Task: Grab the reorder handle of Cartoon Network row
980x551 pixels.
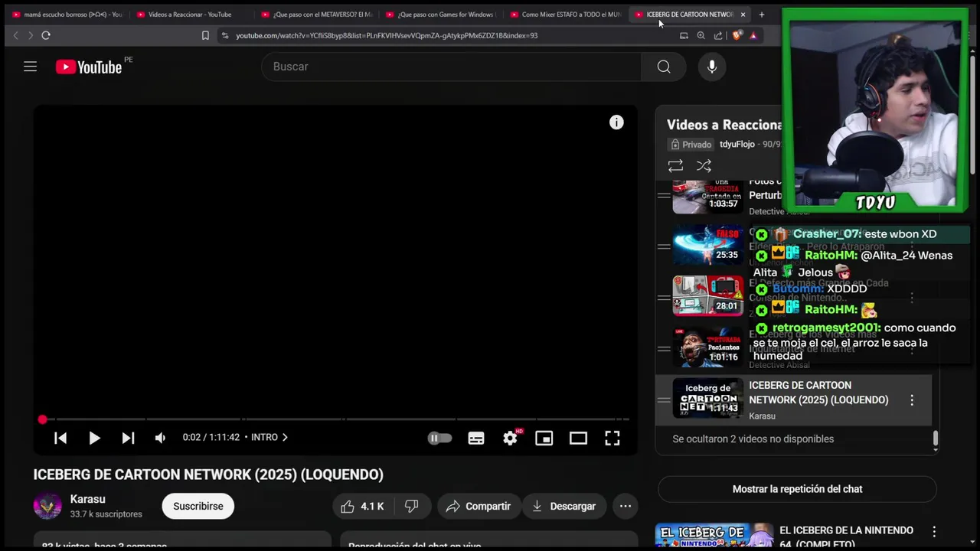Action: click(664, 399)
